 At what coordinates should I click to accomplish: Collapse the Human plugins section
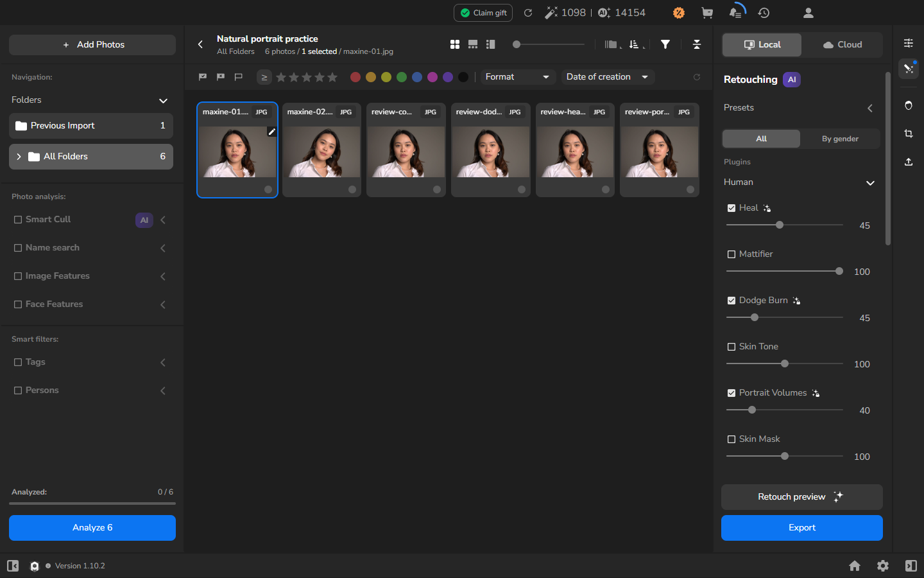tap(870, 183)
